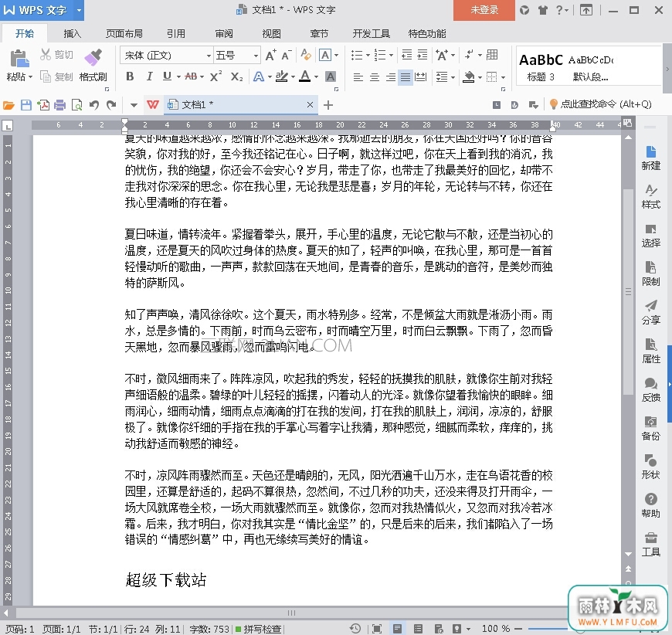This screenshot has width=672, height=635.
Task: Expand the paste options arrow
Action: pos(30,77)
